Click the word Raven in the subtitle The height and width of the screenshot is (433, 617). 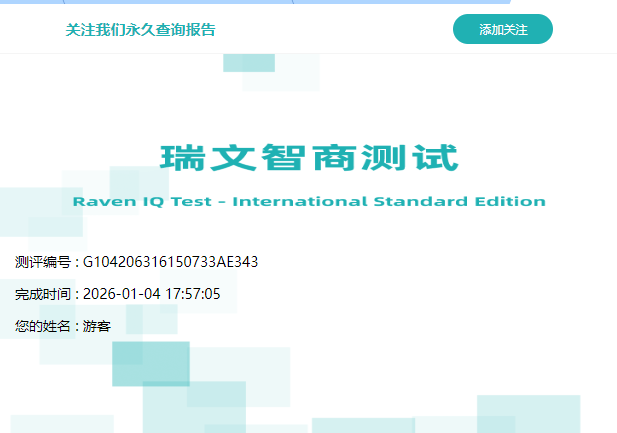click(99, 202)
